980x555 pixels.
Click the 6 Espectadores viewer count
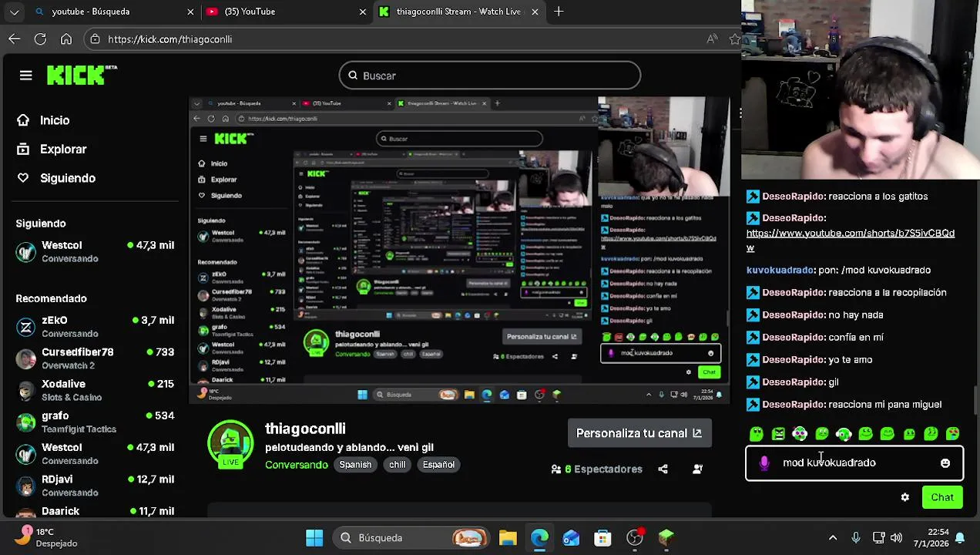point(597,469)
